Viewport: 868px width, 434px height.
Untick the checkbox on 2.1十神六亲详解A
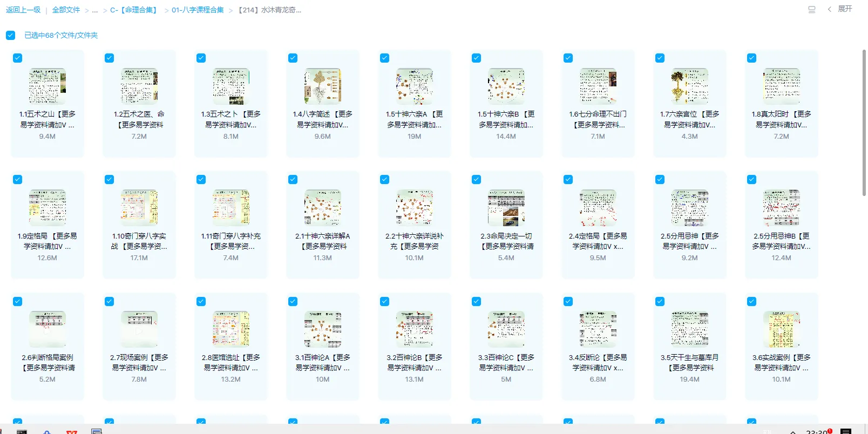pos(293,179)
